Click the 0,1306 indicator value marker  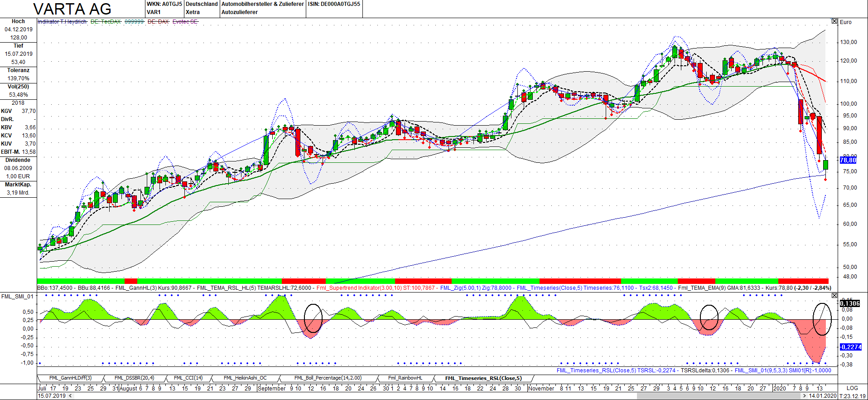850,303
